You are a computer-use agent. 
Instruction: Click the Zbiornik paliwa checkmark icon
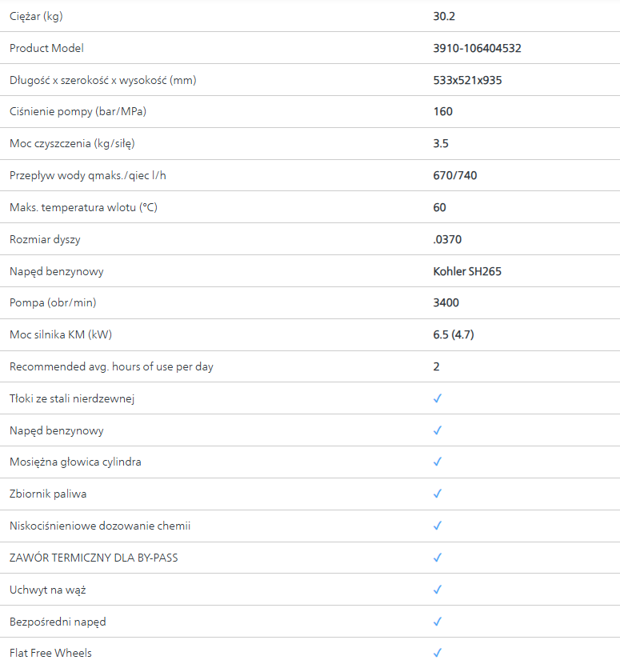click(438, 494)
